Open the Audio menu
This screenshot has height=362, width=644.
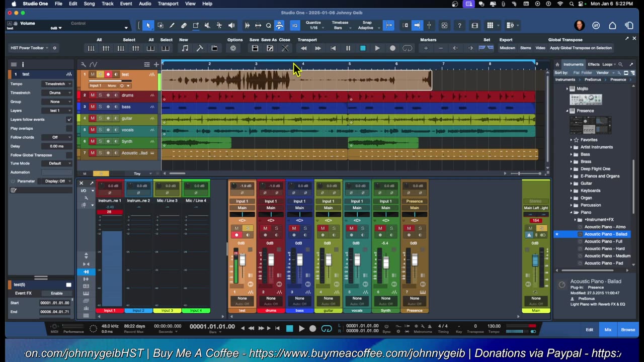tap(145, 4)
